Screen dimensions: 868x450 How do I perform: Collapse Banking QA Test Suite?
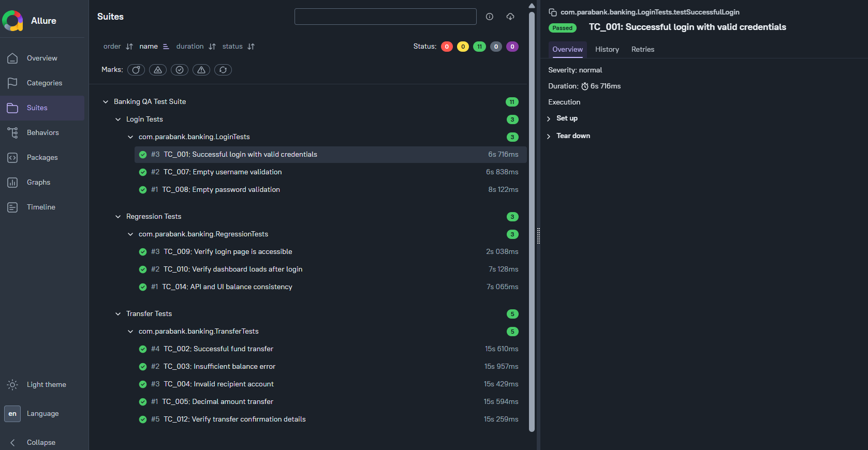click(106, 102)
